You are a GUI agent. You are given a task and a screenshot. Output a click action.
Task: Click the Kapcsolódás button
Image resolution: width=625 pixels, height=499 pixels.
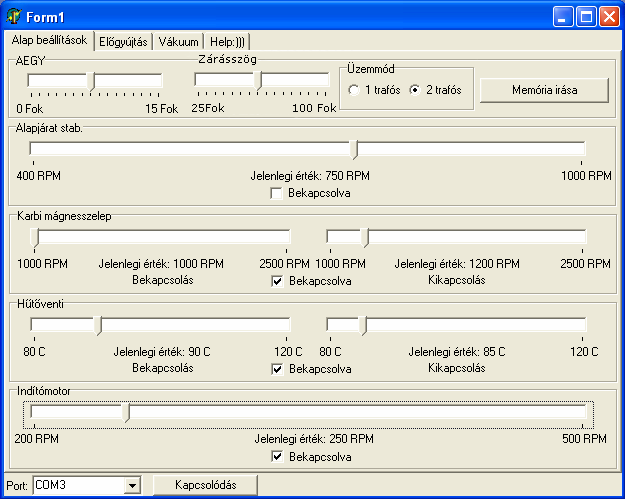pyautogui.click(x=205, y=485)
